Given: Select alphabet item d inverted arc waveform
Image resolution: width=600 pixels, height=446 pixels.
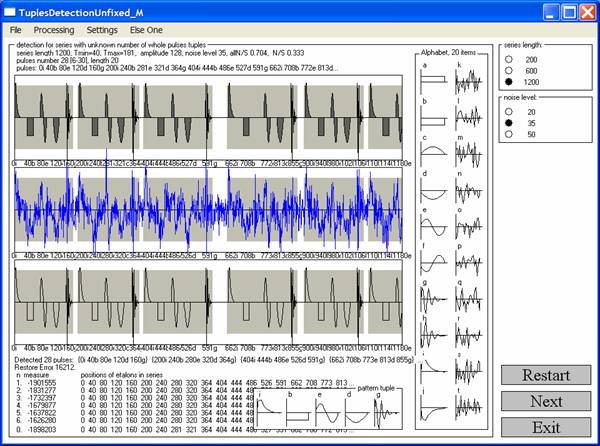Looking at the screenshot, I should (x=434, y=190).
